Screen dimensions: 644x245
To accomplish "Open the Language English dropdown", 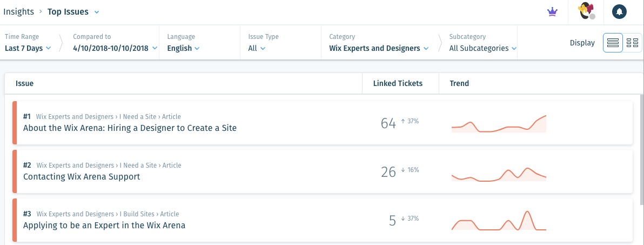I will point(183,48).
